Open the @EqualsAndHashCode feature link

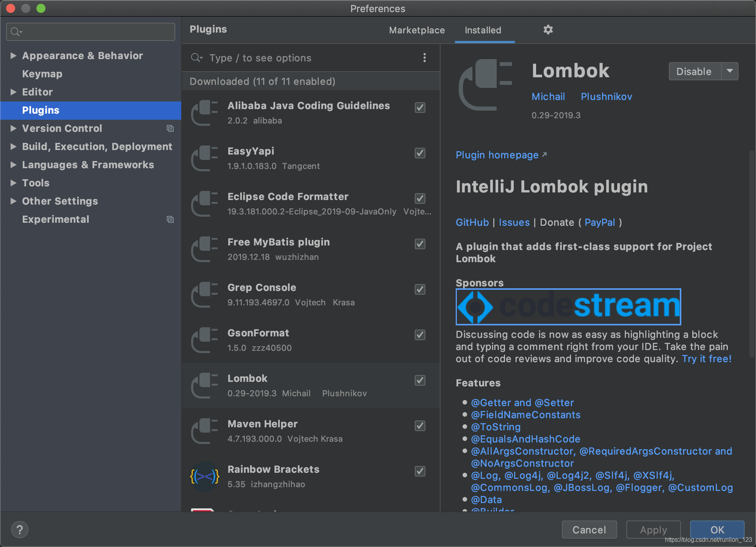tap(525, 439)
